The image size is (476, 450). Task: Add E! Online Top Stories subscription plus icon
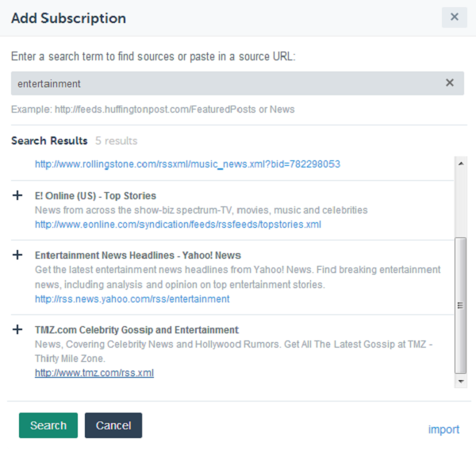[17, 195]
